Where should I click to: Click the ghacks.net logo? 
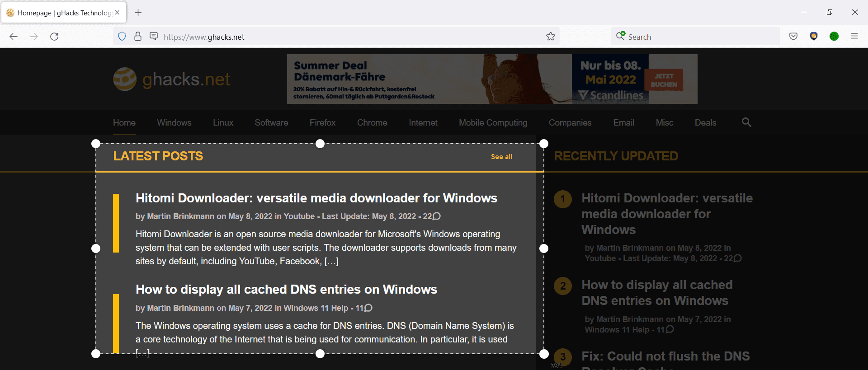172,80
